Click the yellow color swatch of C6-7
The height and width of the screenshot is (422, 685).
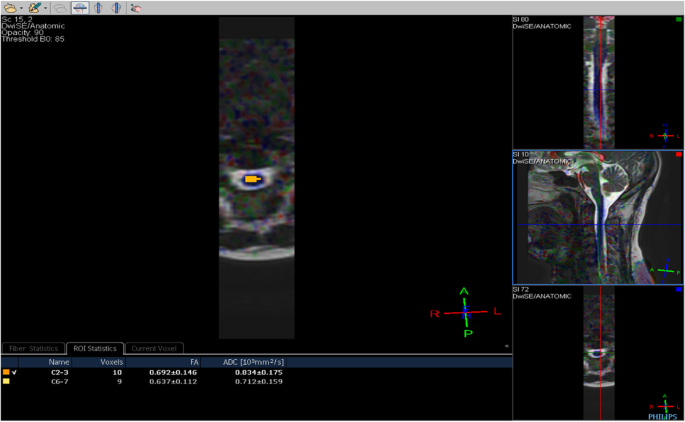(6, 381)
